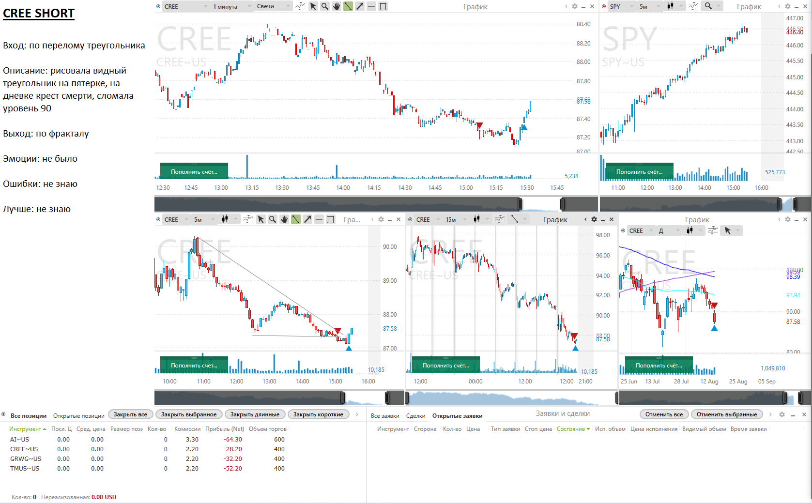Click the time range scroll slider below 1-minute chart
812x504 pixels.
point(541,204)
